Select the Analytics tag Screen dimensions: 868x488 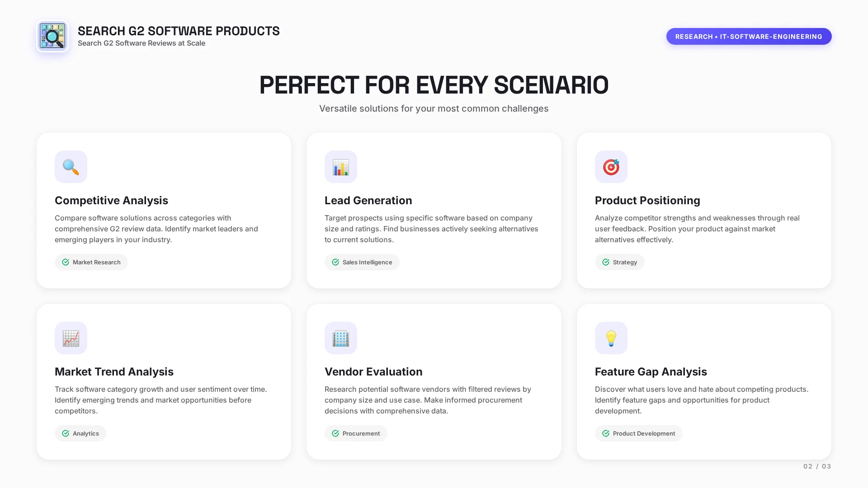[80, 433]
